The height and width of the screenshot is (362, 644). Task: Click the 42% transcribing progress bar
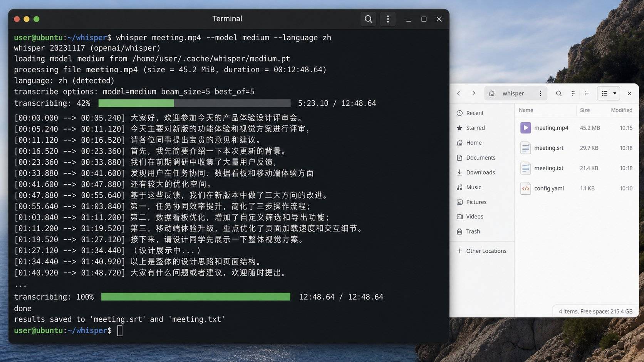coord(195,103)
